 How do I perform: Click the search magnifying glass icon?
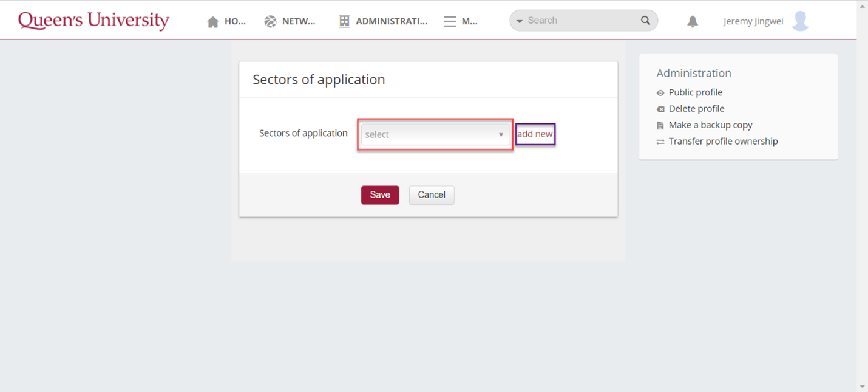pos(645,21)
